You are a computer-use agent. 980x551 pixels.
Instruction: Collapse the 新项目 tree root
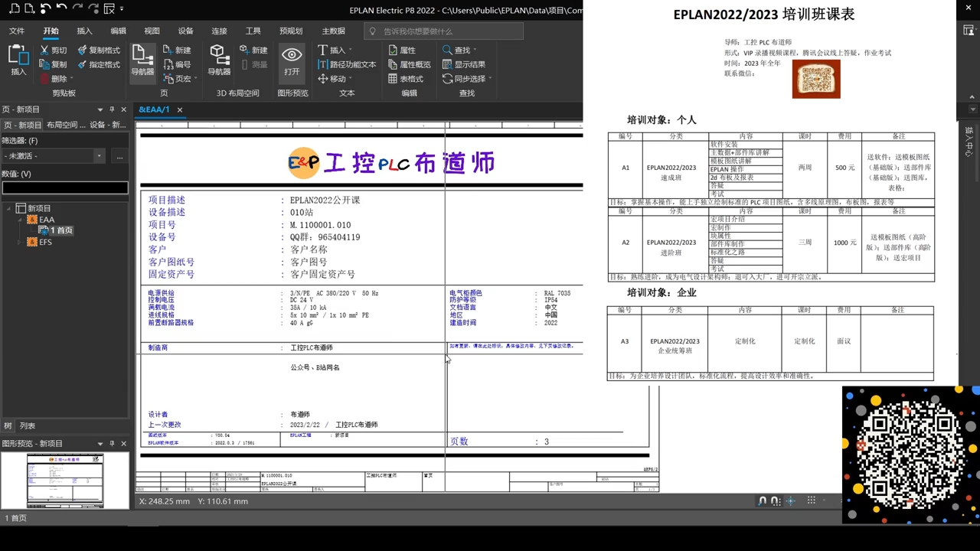(x=8, y=208)
